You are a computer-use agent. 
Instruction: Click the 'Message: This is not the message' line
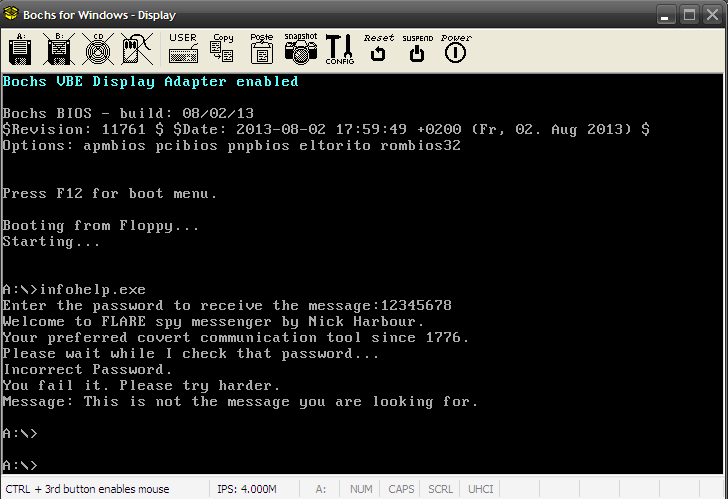pos(240,402)
